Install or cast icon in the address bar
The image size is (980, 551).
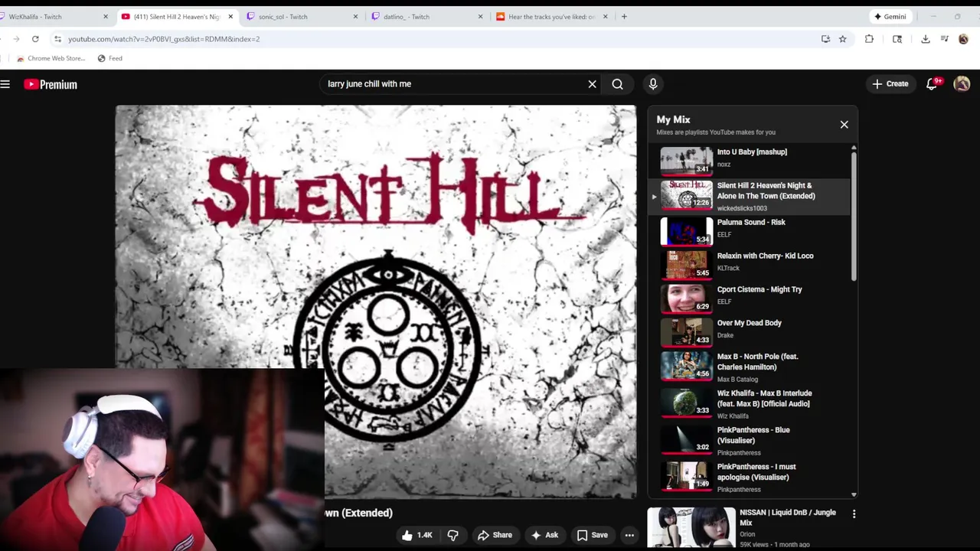tap(825, 39)
